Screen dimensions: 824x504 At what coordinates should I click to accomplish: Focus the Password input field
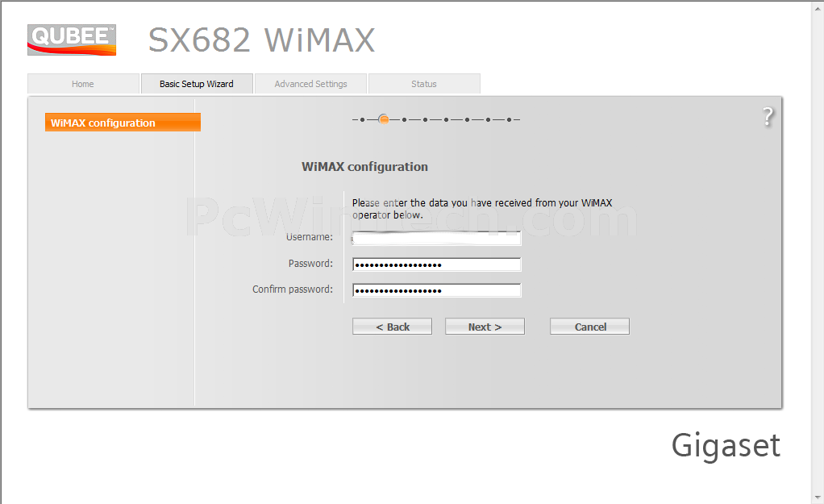coord(437,264)
